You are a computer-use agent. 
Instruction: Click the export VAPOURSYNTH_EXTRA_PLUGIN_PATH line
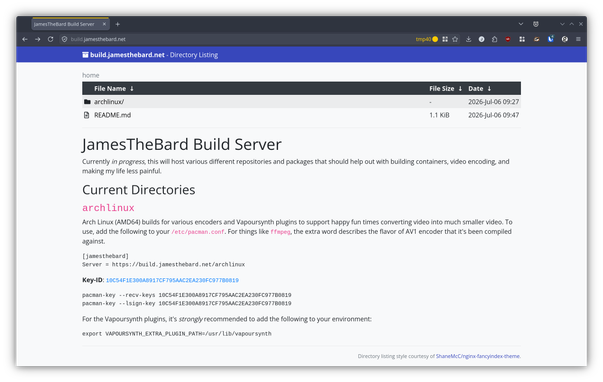click(177, 334)
